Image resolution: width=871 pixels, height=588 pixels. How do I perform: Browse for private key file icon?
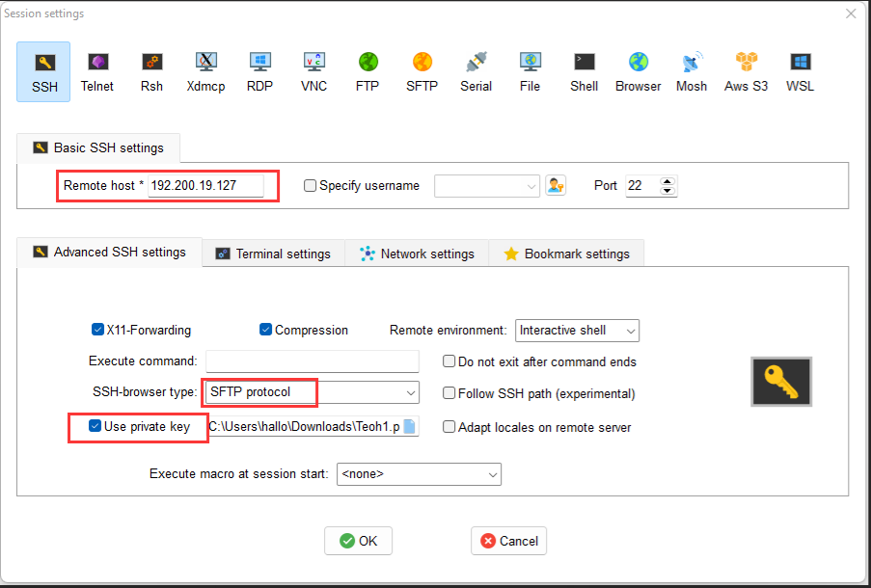point(409,427)
